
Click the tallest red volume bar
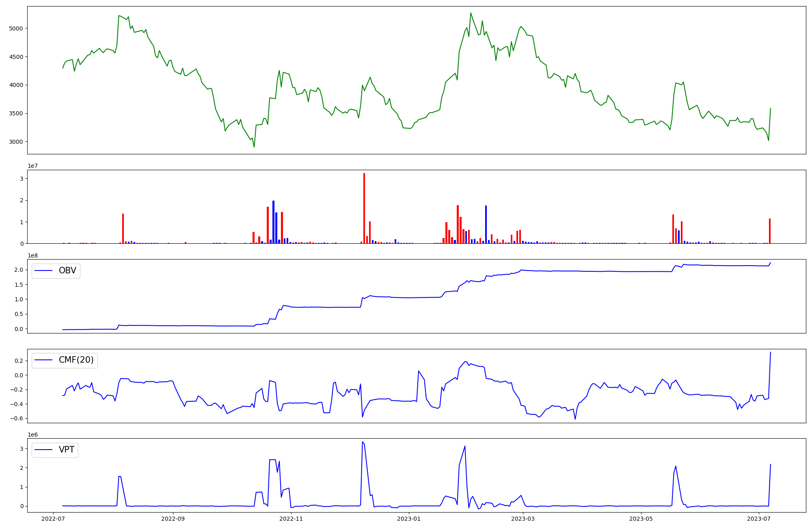click(x=364, y=208)
